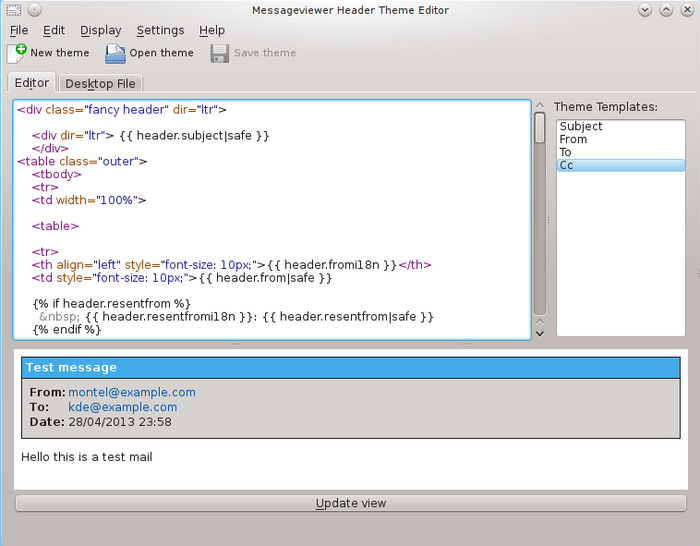Image resolution: width=700 pixels, height=546 pixels.
Task: Click the Save theme floppy icon
Action: [x=220, y=53]
